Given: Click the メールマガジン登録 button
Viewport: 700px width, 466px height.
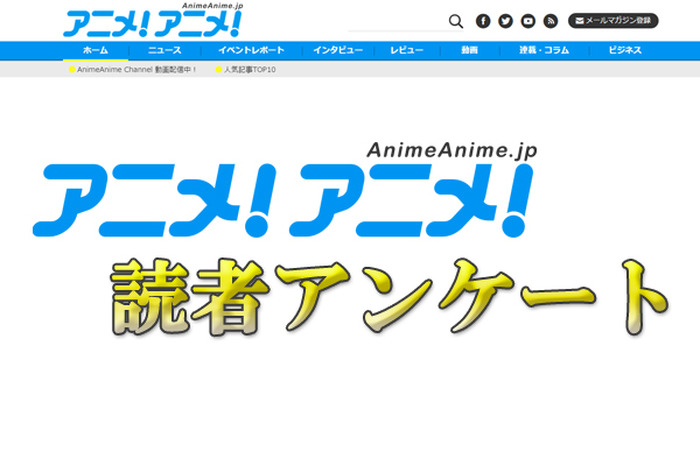Looking at the screenshot, I should (613, 21).
